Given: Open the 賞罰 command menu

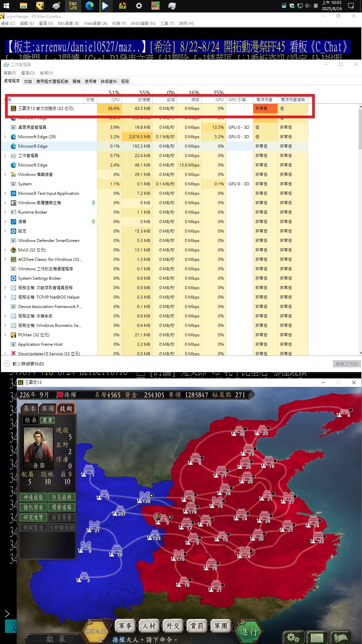Looking at the screenshot, I should point(197,626).
